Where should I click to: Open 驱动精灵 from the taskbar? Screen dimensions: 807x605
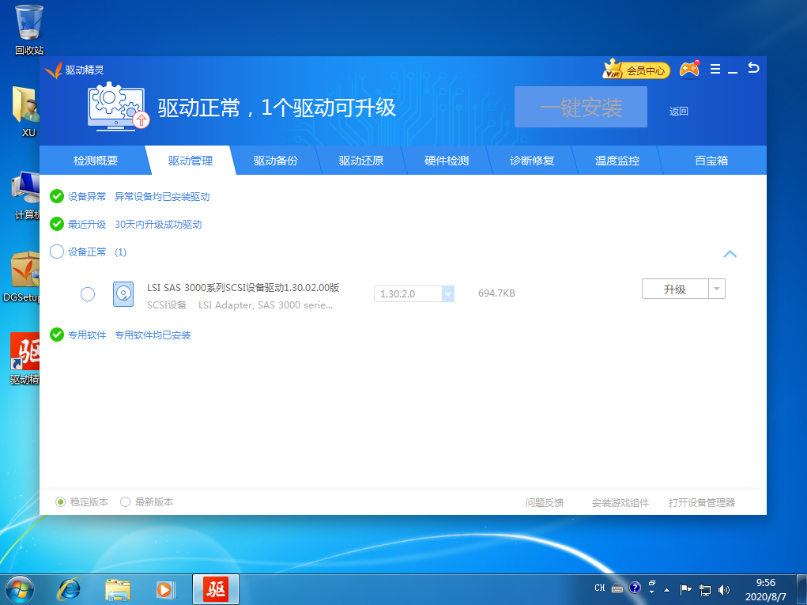[x=215, y=590]
